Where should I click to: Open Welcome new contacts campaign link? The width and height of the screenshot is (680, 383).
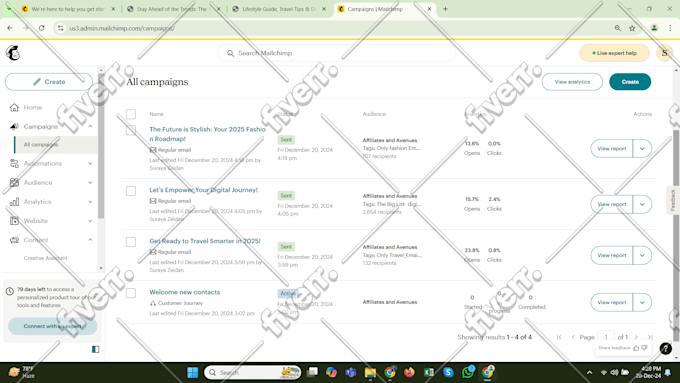[x=185, y=292]
